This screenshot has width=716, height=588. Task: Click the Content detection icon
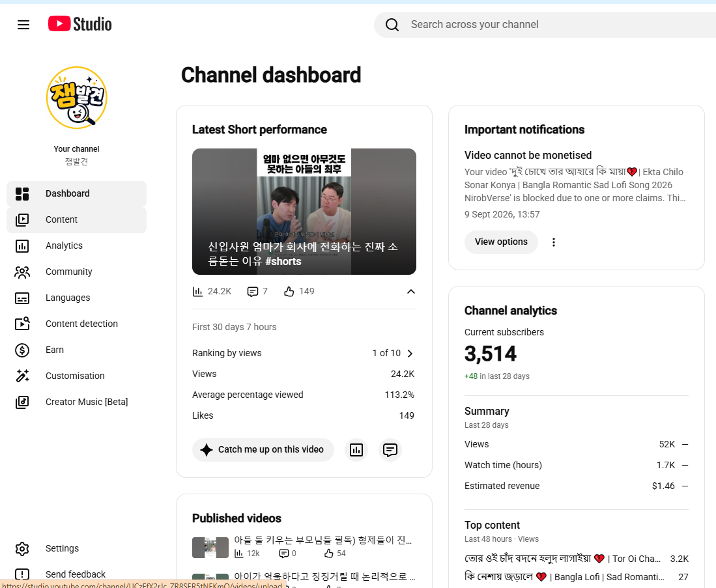coord(22,324)
